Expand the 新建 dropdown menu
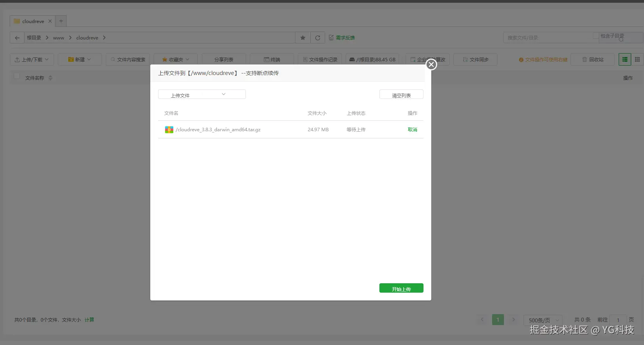The image size is (644, 345). tap(80, 59)
